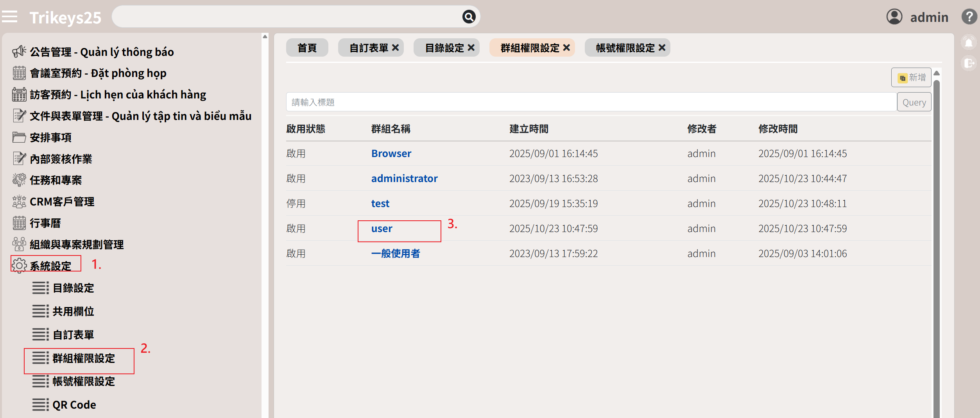Click the hamburger menu icon

(9, 17)
